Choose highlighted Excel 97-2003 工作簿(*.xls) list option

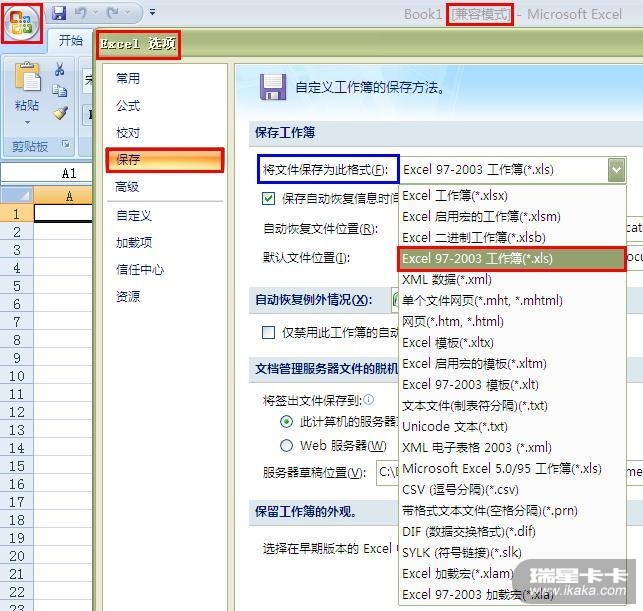512,259
